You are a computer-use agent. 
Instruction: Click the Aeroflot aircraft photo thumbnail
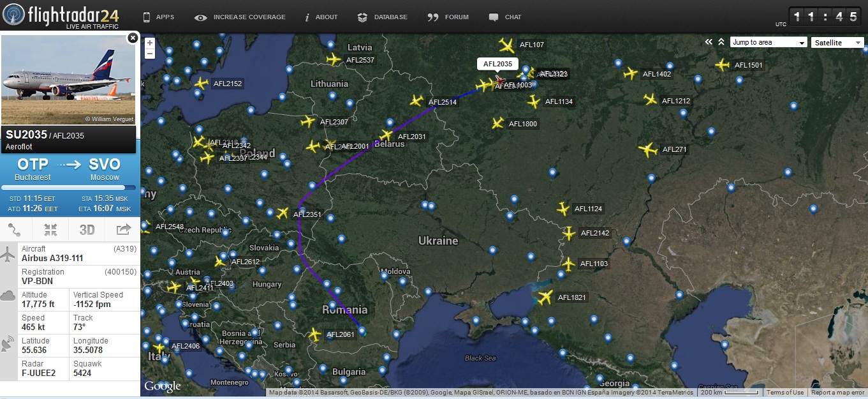(x=69, y=79)
